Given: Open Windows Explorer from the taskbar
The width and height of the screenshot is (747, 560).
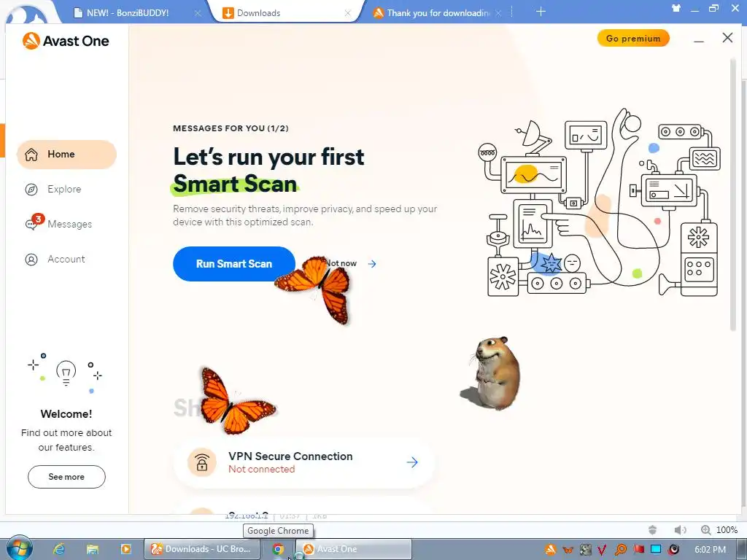Looking at the screenshot, I should (x=93, y=549).
